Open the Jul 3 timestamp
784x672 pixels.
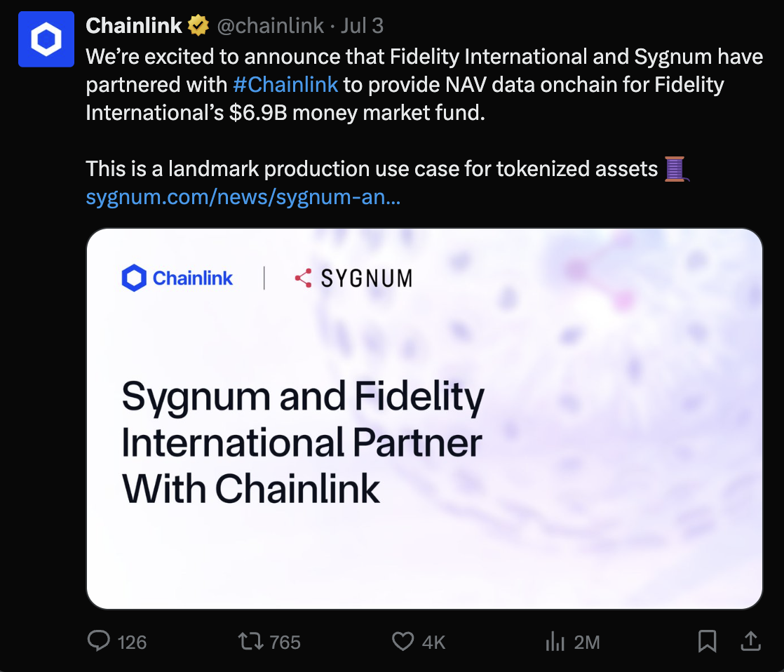coord(362,25)
